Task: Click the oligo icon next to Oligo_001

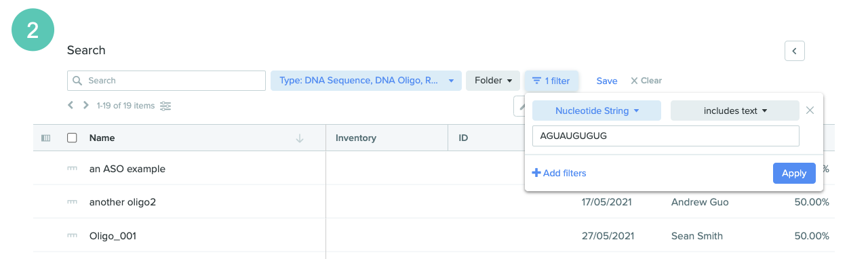Action: click(x=72, y=236)
